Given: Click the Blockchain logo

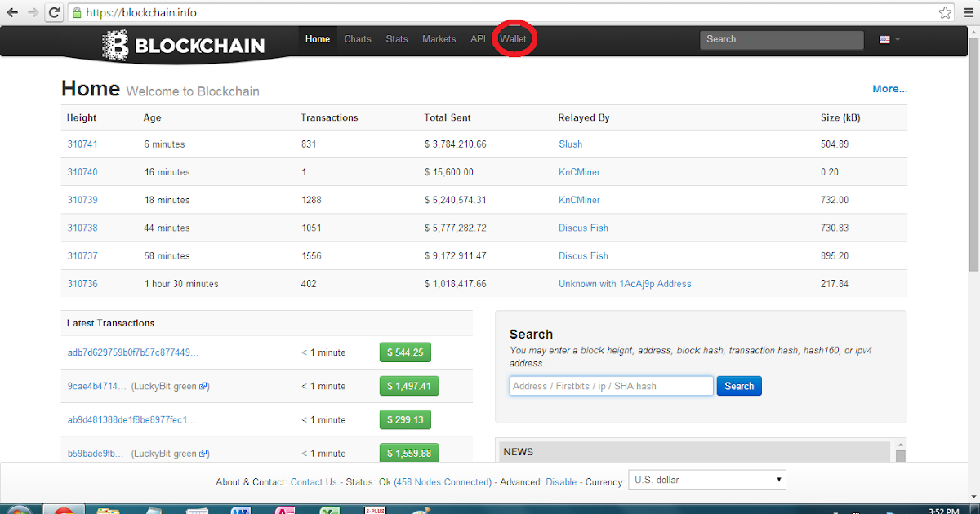Looking at the screenshot, I should tap(184, 46).
